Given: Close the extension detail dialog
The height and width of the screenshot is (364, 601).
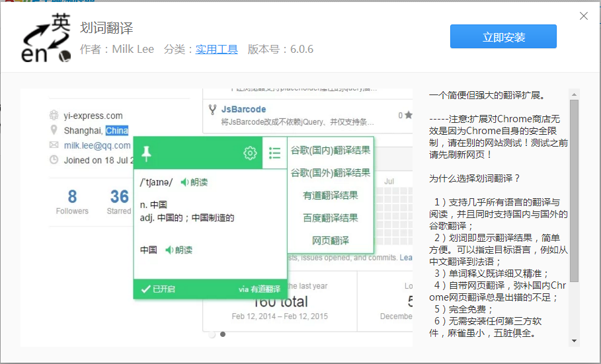Looking at the screenshot, I should pyautogui.click(x=584, y=16).
